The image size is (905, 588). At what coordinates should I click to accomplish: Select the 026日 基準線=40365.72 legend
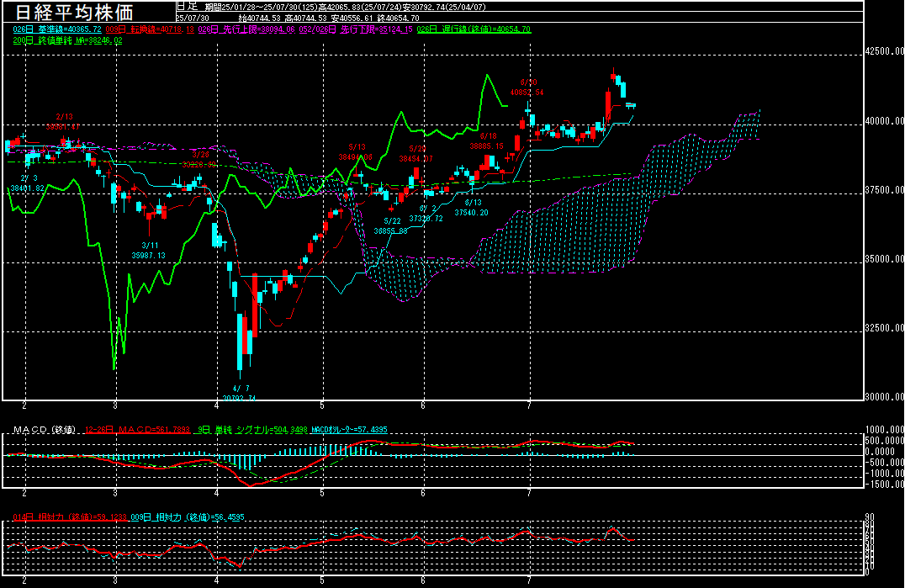(x=57, y=29)
